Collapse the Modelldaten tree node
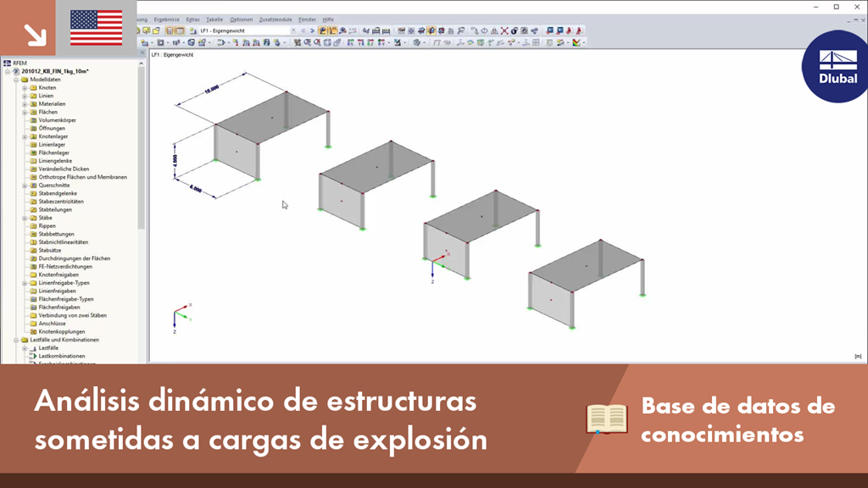 point(16,80)
